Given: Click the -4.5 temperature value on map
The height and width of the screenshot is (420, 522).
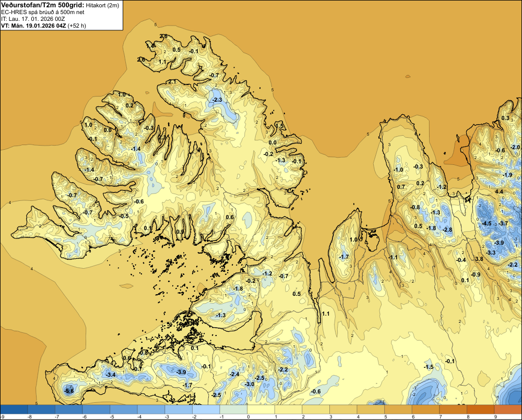Looking at the screenshot, I should pos(487,223).
